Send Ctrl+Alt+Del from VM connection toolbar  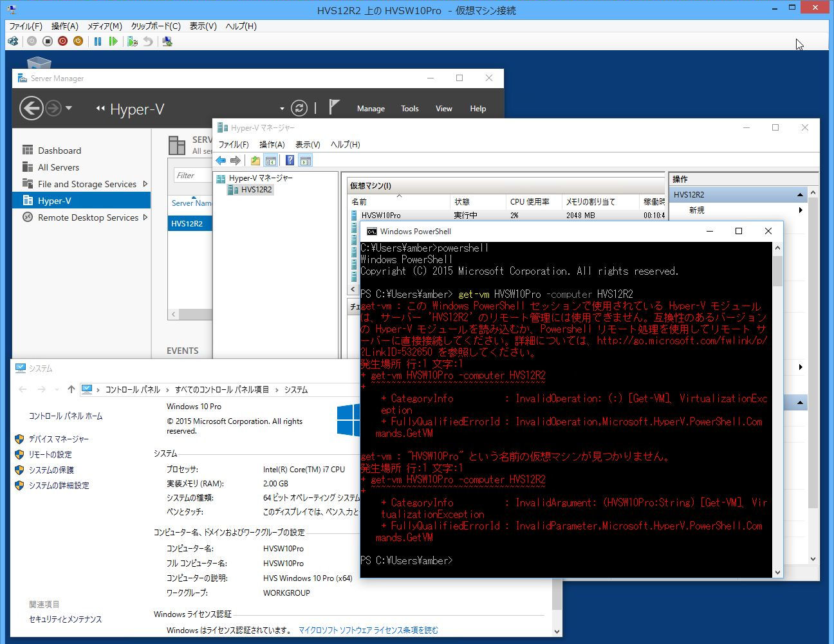click(x=13, y=41)
